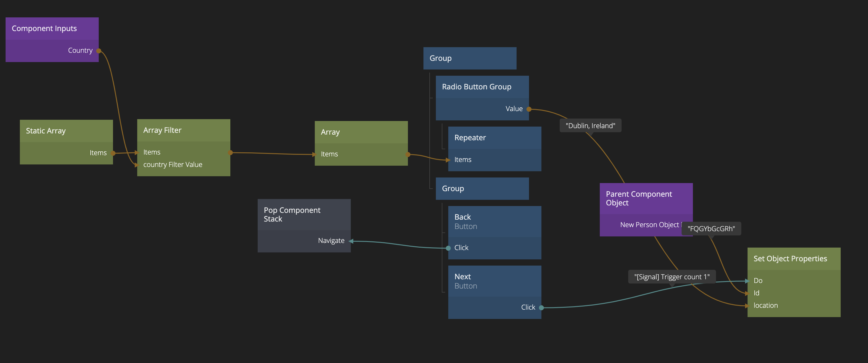The width and height of the screenshot is (868, 363).
Task: Click the Country output port dot
Action: click(99, 51)
